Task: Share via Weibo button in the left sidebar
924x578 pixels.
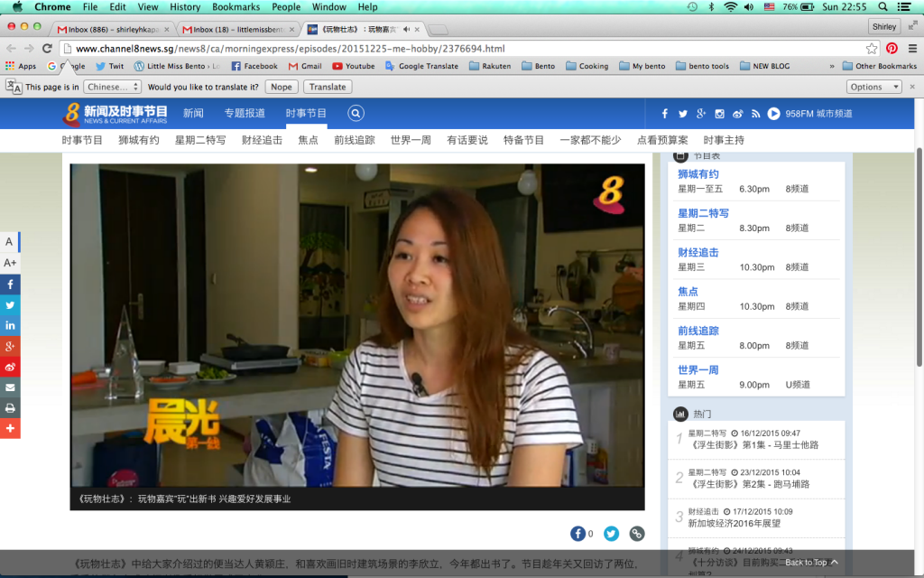Action: pos(10,367)
